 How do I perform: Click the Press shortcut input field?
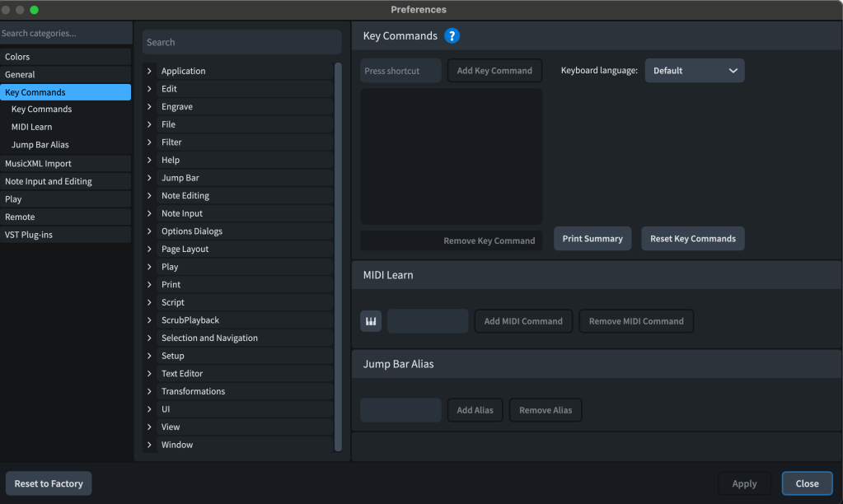[400, 70]
